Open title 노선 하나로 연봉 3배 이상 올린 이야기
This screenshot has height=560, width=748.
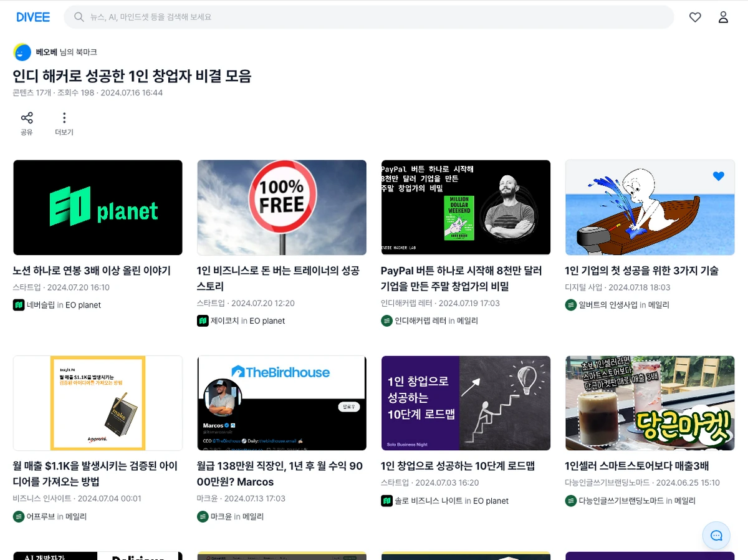point(92,271)
